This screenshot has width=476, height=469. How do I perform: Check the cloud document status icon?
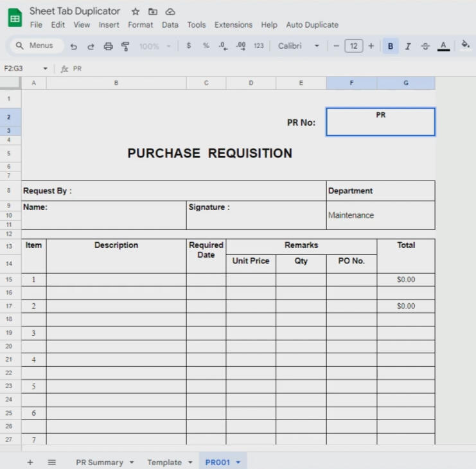pos(170,12)
